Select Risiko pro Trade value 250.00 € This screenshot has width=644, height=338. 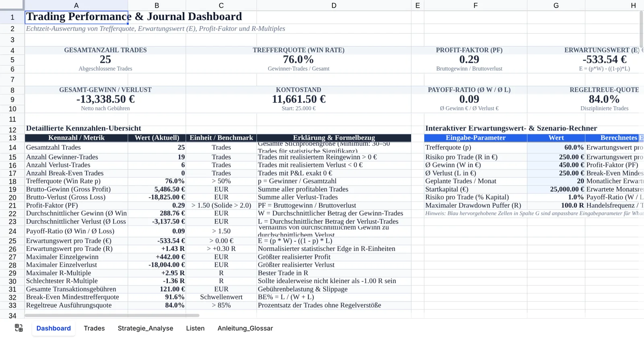pos(556,157)
